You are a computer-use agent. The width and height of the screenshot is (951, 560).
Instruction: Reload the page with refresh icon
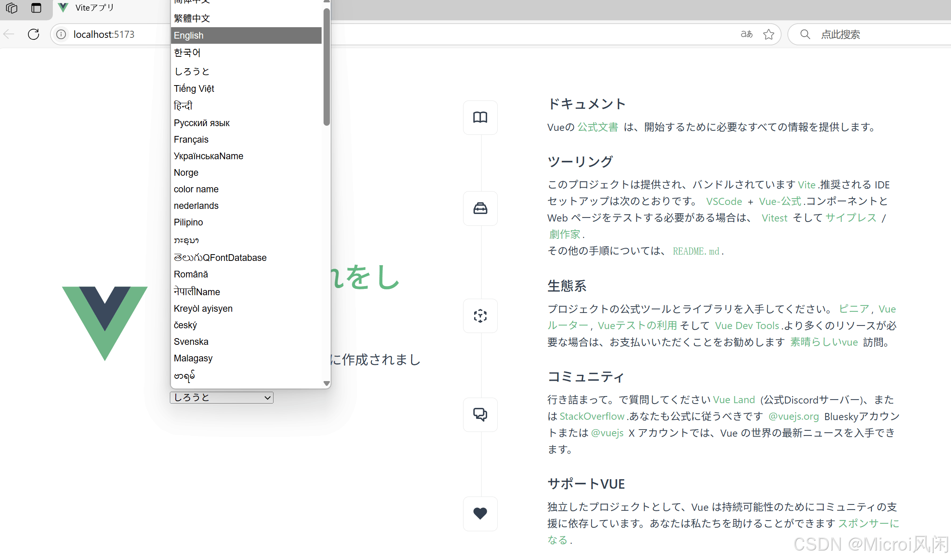(34, 34)
